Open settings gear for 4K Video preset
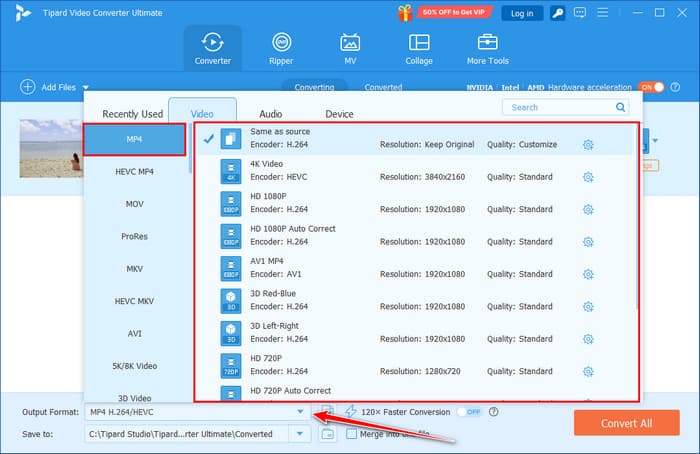This screenshot has height=454, width=700. [588, 177]
